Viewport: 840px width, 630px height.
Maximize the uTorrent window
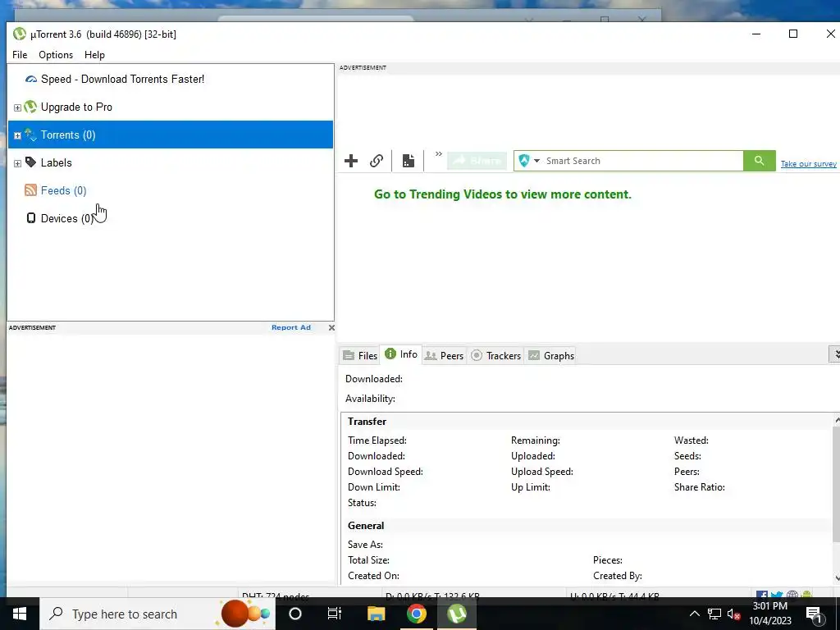pos(793,34)
